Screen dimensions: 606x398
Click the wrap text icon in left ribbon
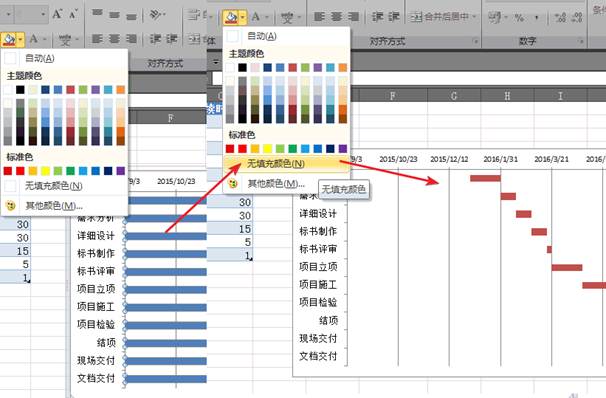coord(194,15)
